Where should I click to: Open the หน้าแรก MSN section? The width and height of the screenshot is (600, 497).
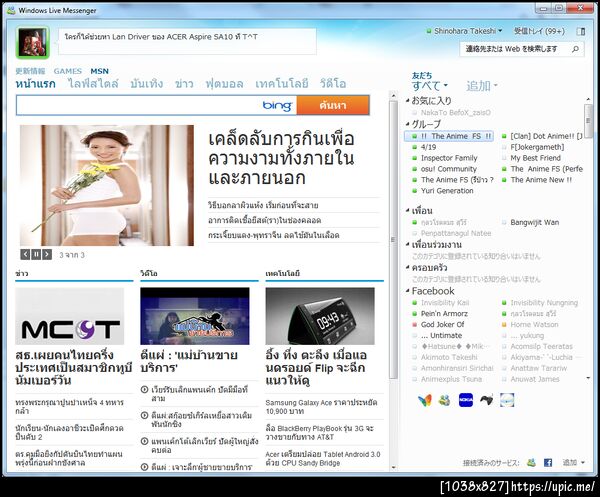[36, 84]
